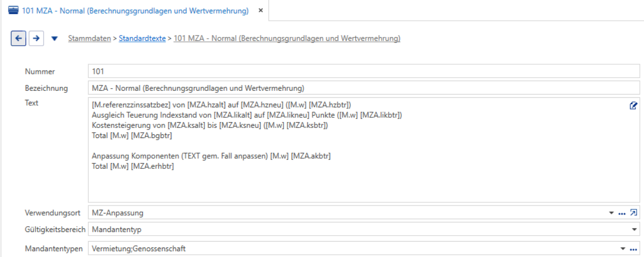This screenshot has height=257, width=644.
Task: Click the Gültigkeitsbereich label
Action: click(x=55, y=229)
